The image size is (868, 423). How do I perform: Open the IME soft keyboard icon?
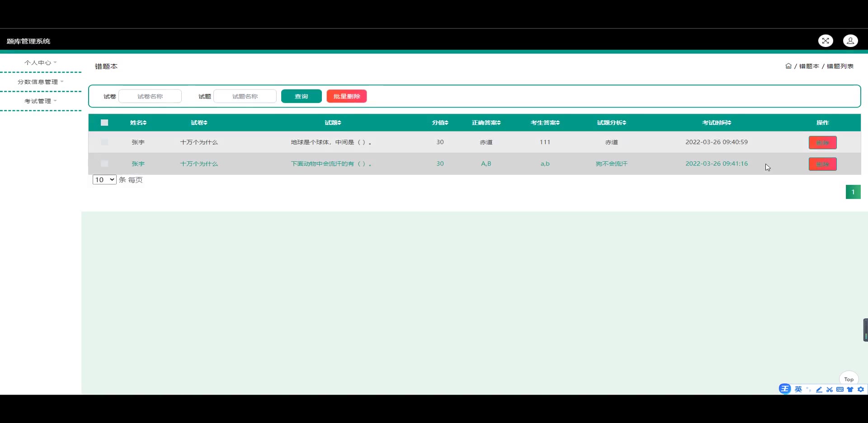(840, 389)
